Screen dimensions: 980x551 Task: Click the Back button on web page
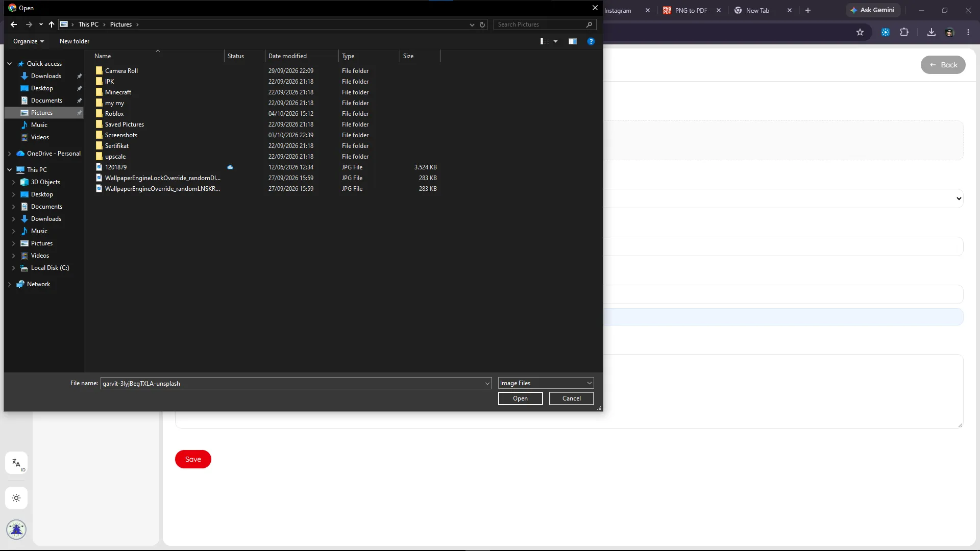tap(943, 65)
